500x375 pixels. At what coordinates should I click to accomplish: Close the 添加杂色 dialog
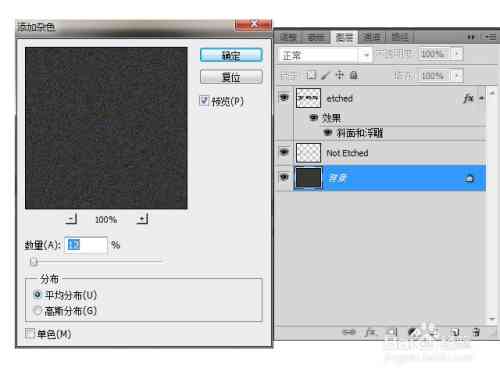pos(253,25)
